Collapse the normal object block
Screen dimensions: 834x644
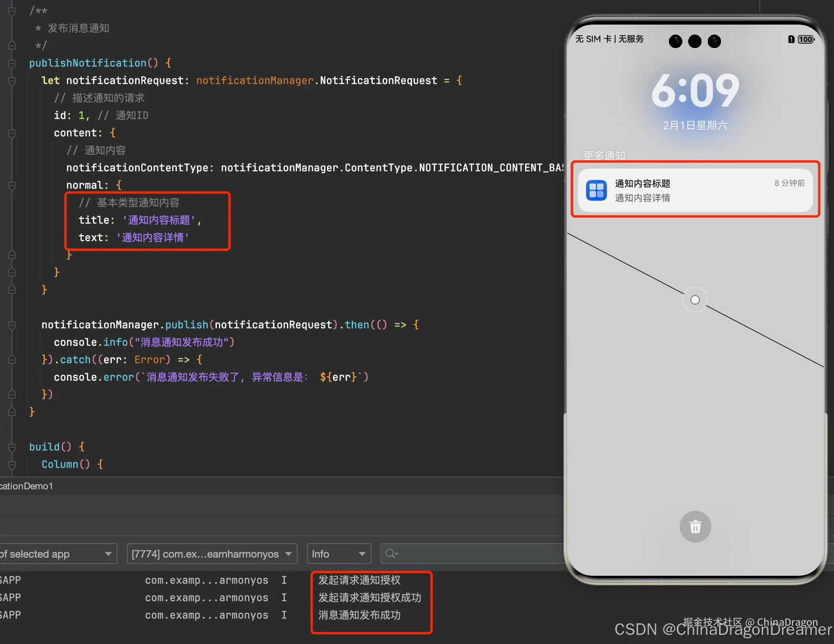coord(12,185)
